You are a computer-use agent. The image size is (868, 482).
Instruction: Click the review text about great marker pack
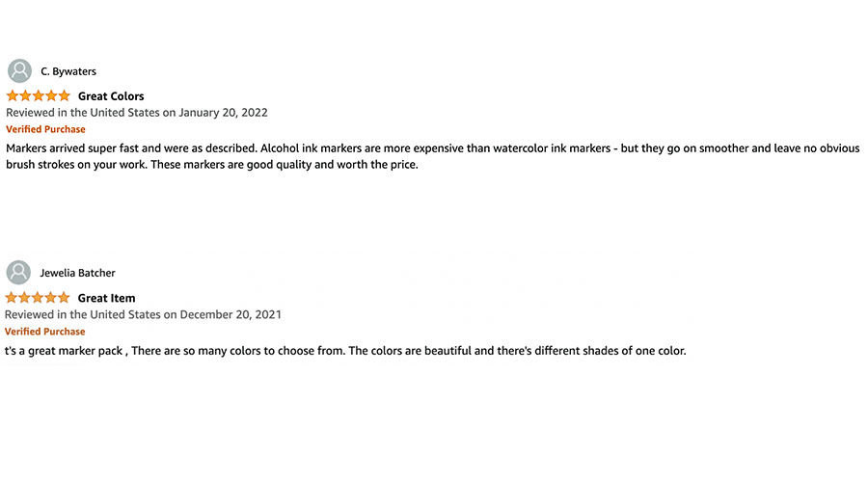(345, 351)
